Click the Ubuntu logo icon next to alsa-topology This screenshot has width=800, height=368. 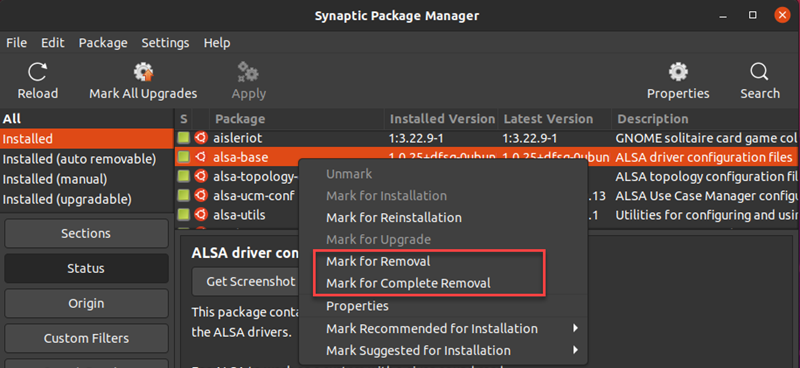pos(201,177)
